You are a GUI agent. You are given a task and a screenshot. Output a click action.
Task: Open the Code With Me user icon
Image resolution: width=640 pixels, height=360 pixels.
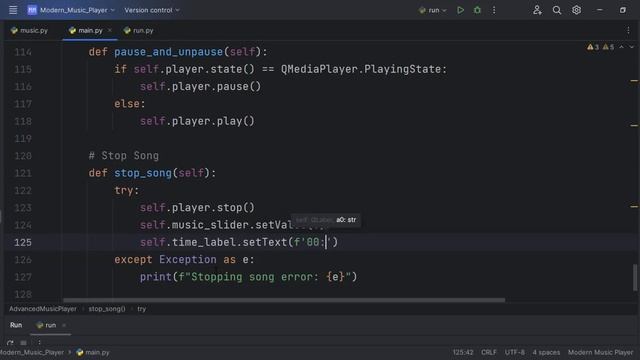pyautogui.click(x=537, y=10)
